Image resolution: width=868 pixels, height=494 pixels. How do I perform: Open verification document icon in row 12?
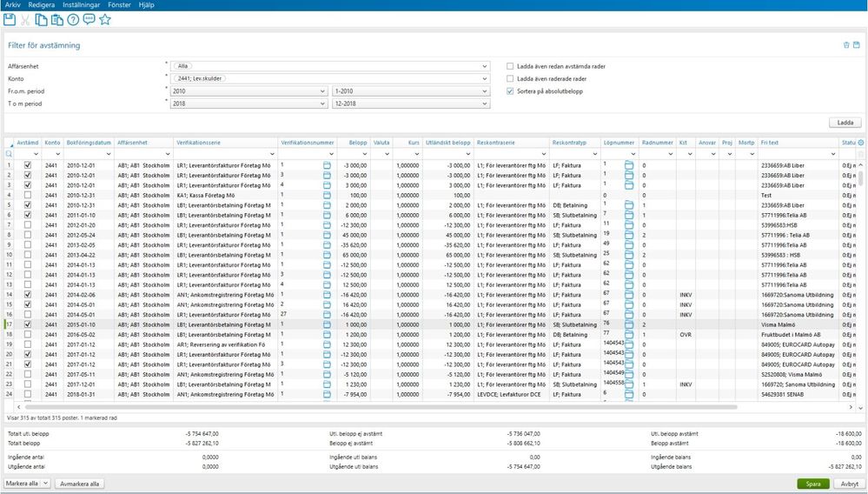[327, 275]
